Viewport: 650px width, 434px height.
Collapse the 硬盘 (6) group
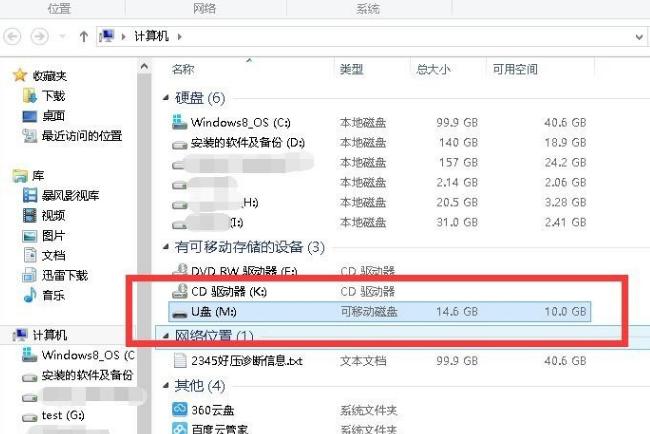coord(165,98)
